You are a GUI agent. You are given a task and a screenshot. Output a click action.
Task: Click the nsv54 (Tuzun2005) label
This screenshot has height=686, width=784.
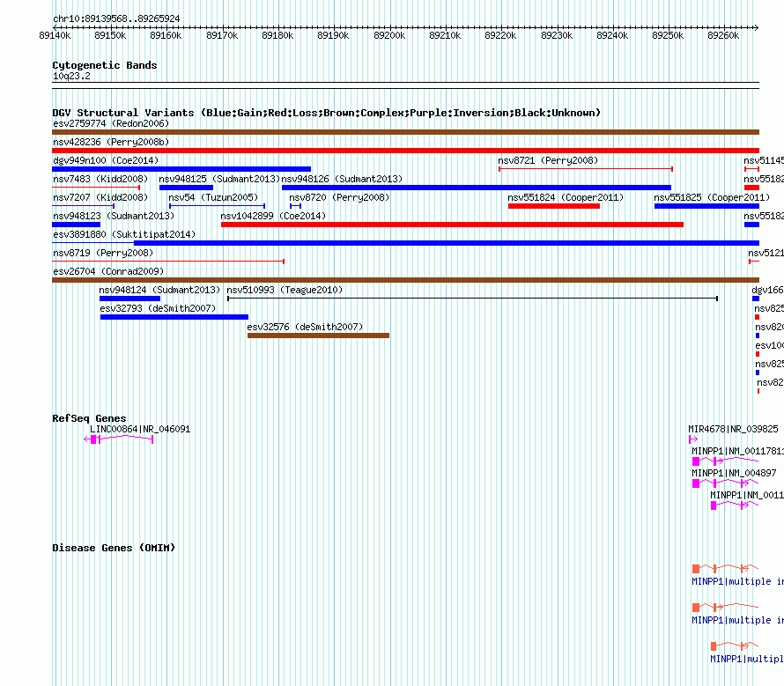tap(213, 197)
